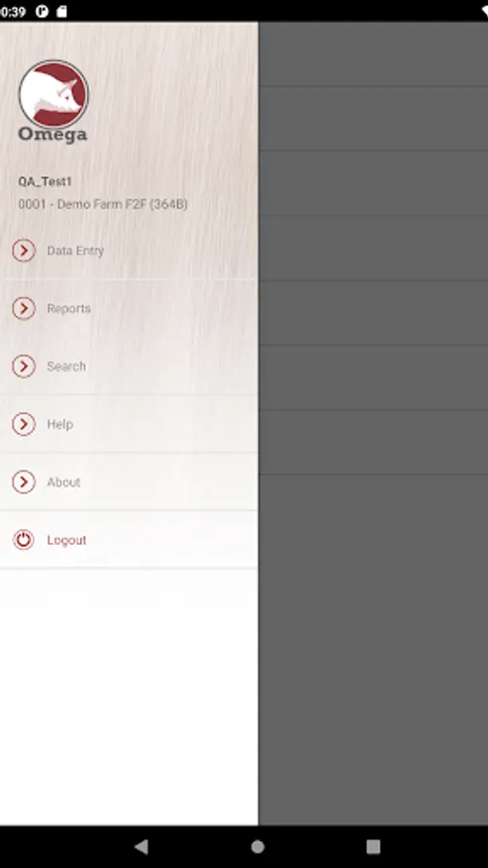This screenshot has height=868, width=488.
Task: Tap the red power icon for Logout
Action: tap(24, 540)
